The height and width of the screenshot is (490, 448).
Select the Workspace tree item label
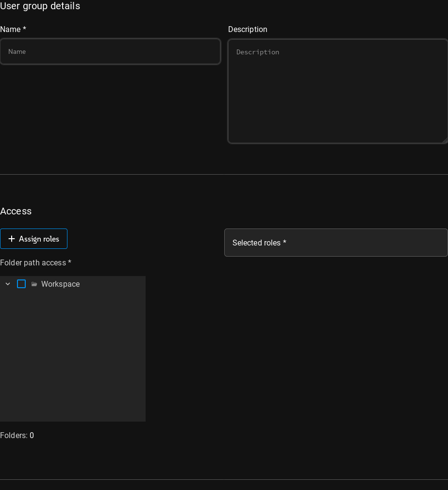(x=60, y=284)
